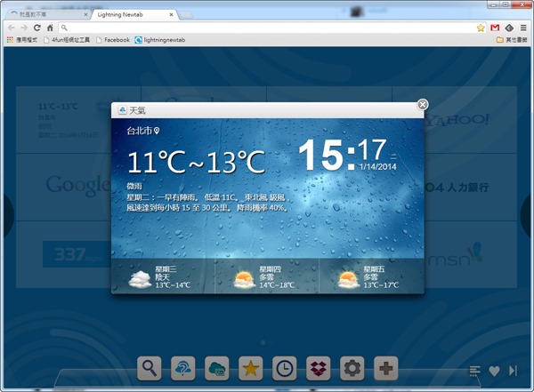Click the skip-next icon at bottom right
Screen dimensions: 534x392
tap(513, 371)
